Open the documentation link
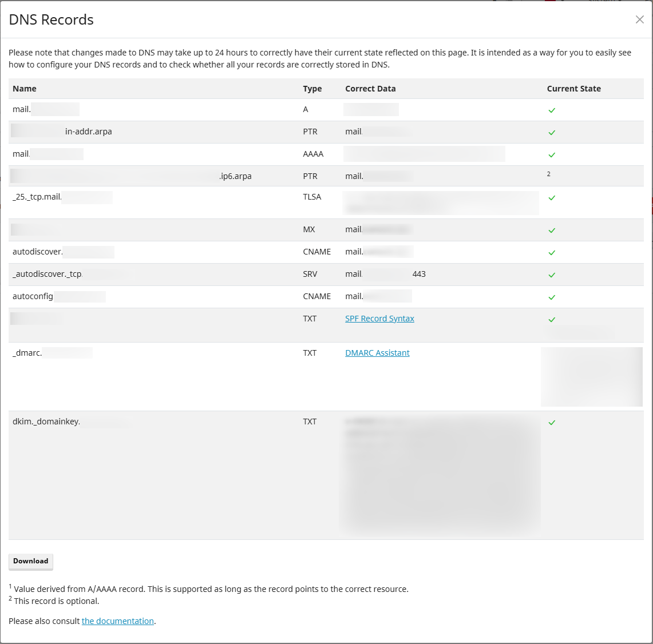 pyautogui.click(x=118, y=621)
